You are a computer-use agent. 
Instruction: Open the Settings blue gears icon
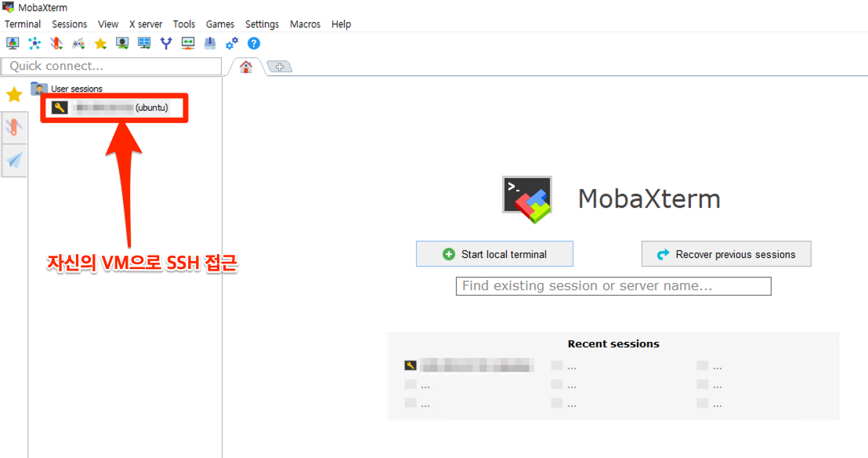[232, 43]
